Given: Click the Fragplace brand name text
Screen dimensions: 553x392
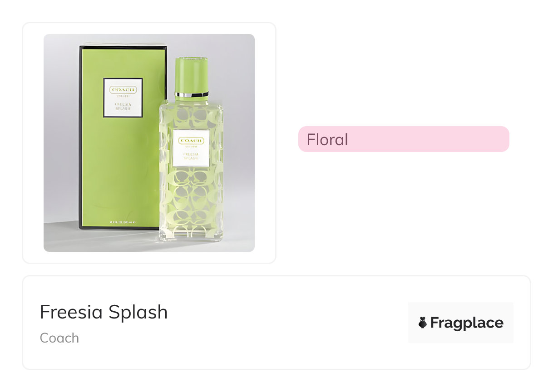Looking at the screenshot, I should pyautogui.click(x=467, y=323).
